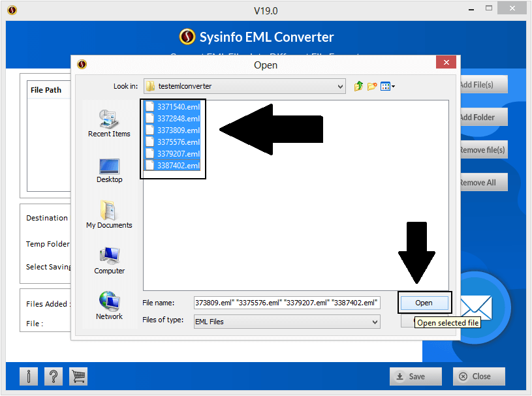This screenshot has height=396, width=532.
Task: Click Remove file(s) button in main window
Action: [484, 150]
